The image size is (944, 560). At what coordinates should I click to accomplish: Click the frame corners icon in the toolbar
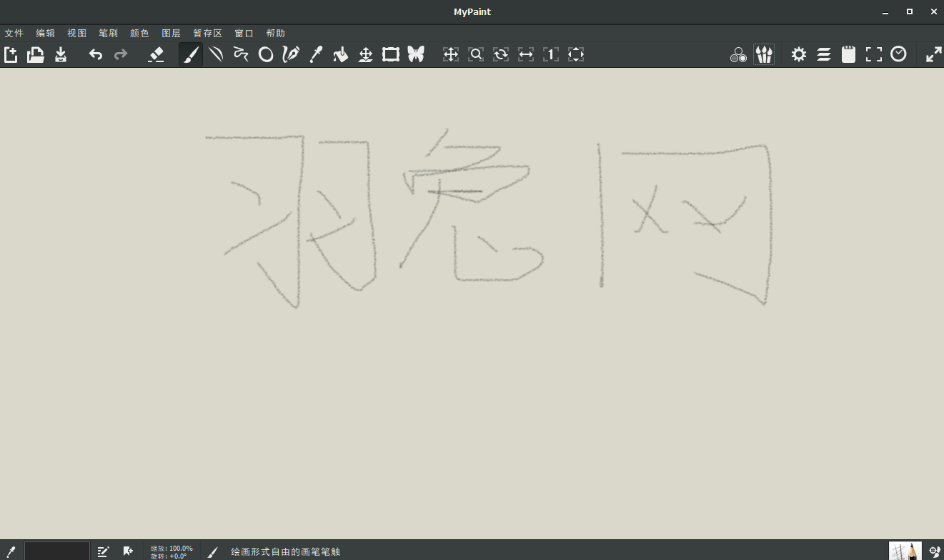874,54
